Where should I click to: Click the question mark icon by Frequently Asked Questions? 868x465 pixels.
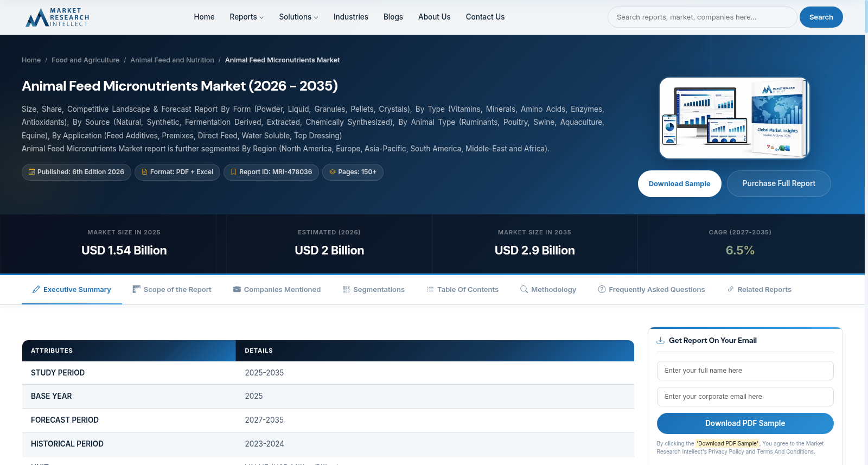[x=602, y=289]
